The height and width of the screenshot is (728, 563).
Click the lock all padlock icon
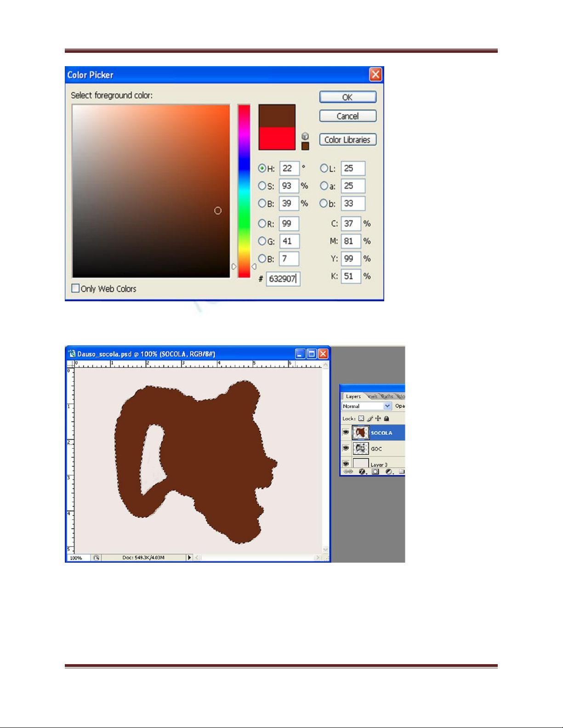click(387, 418)
